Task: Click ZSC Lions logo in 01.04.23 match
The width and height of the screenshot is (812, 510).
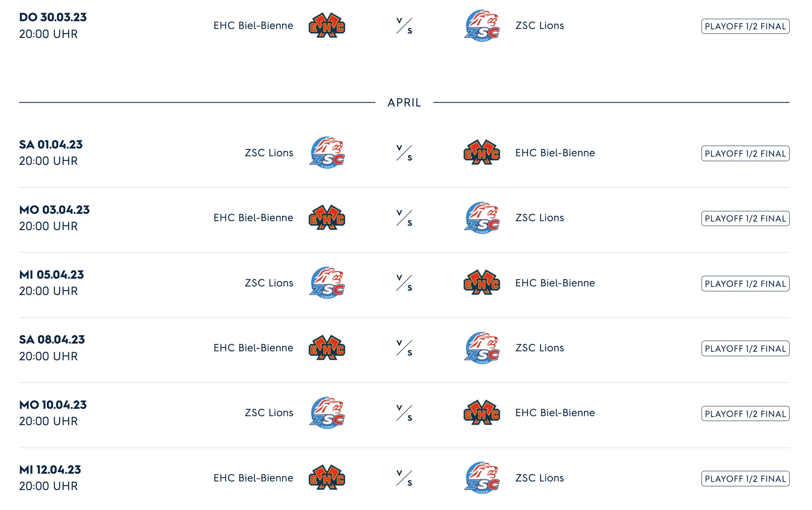Action: (327, 153)
